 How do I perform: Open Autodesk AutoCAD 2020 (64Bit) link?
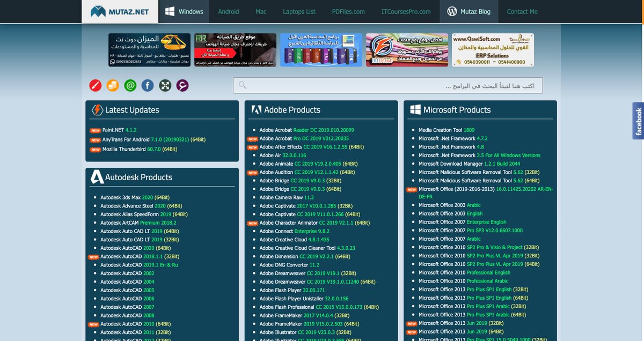135,248
